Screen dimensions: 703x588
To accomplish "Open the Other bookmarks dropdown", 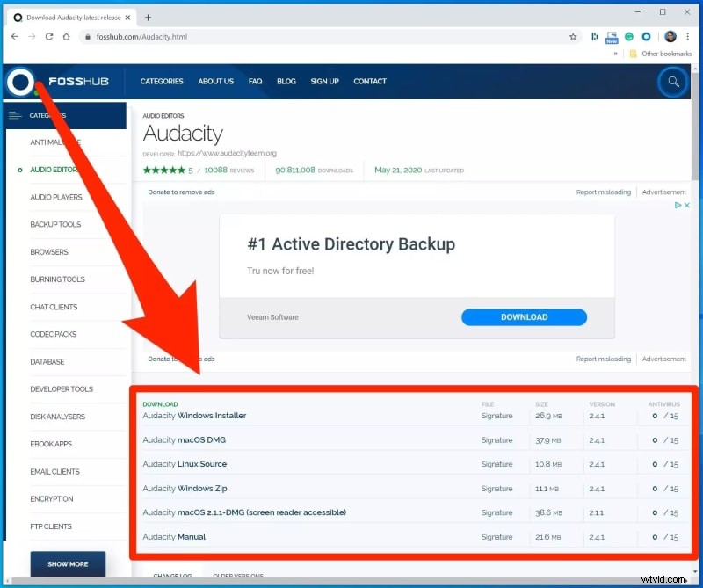I will pos(659,54).
